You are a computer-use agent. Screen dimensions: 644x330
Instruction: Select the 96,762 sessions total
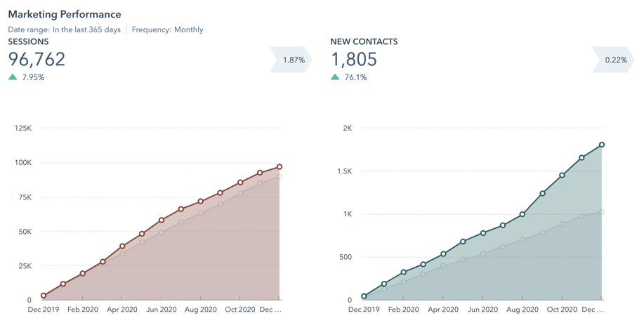pyautogui.click(x=37, y=60)
